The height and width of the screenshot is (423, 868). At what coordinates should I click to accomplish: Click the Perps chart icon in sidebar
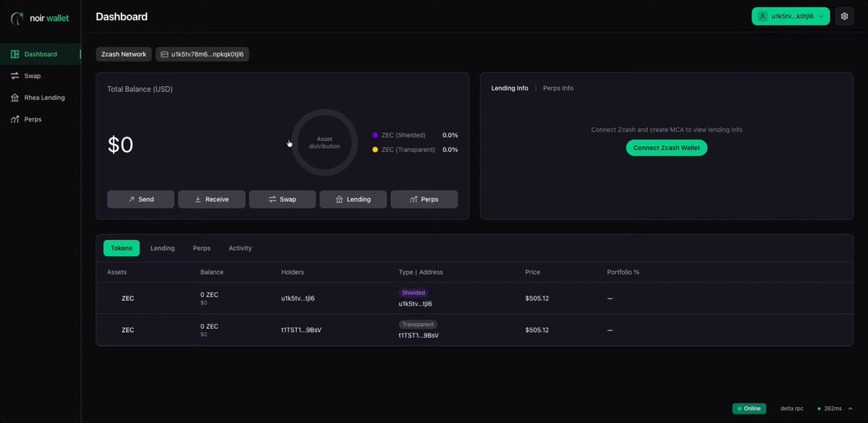15,119
